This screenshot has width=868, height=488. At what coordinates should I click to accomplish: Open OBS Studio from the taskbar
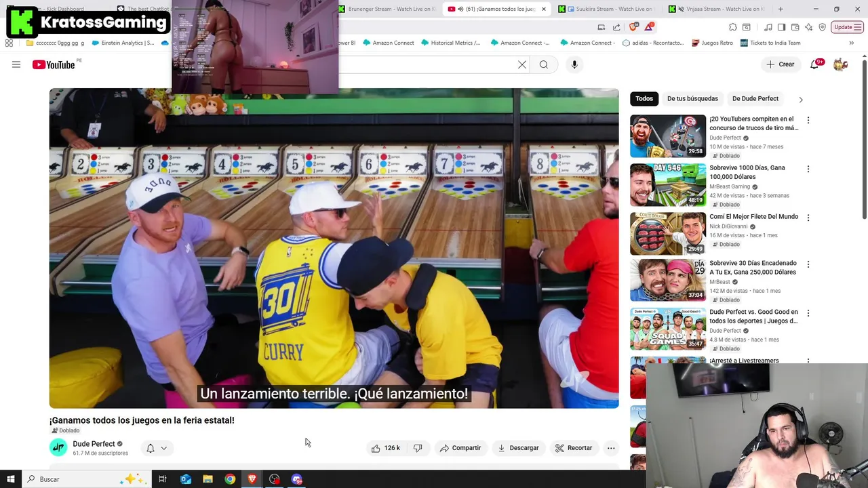pos(275,479)
